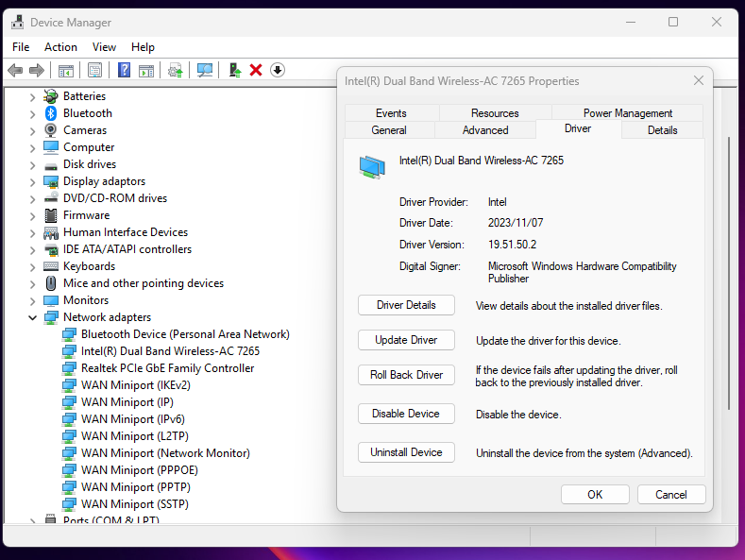Click the Bluetooth category icon
The image size is (745, 560).
[51, 113]
